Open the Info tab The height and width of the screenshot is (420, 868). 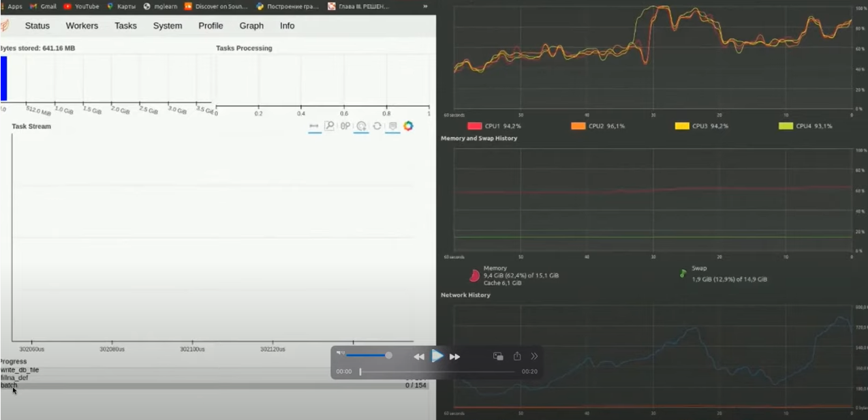click(x=288, y=26)
